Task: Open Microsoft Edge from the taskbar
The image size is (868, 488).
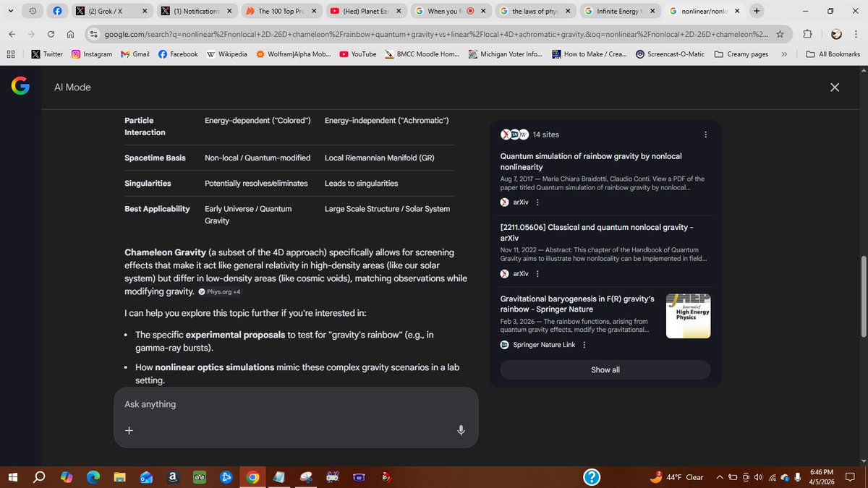Action: (93, 477)
